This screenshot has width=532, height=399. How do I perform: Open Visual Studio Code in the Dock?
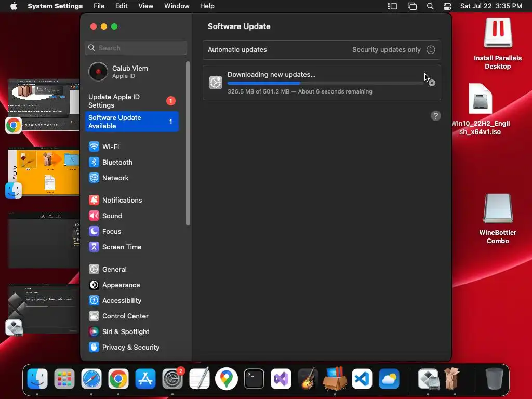(362, 379)
